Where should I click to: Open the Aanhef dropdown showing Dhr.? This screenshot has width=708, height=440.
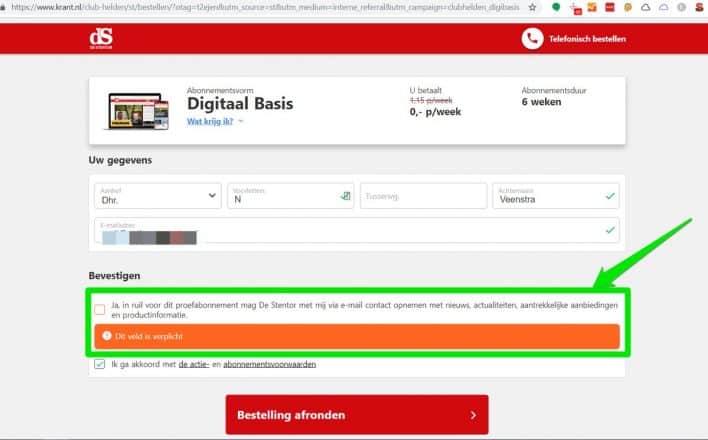(158, 196)
